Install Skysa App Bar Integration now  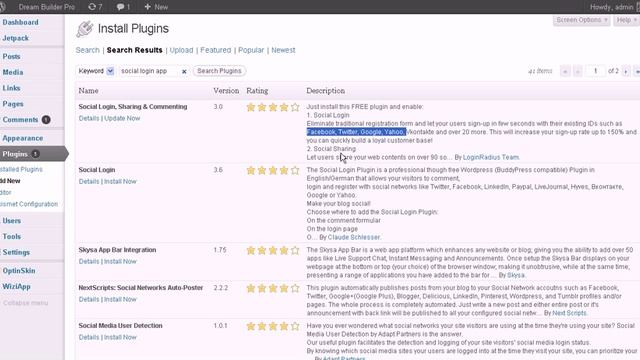click(x=120, y=262)
